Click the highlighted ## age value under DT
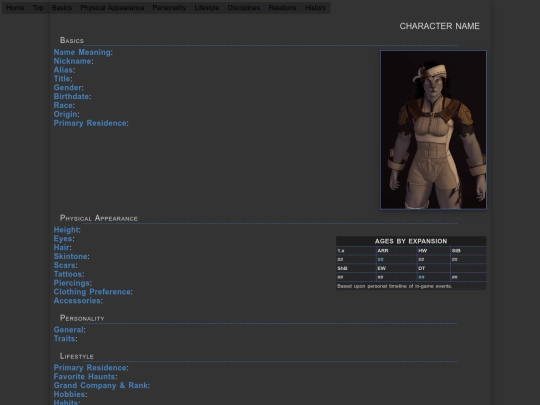This screenshot has height=405, width=540. pos(421,277)
